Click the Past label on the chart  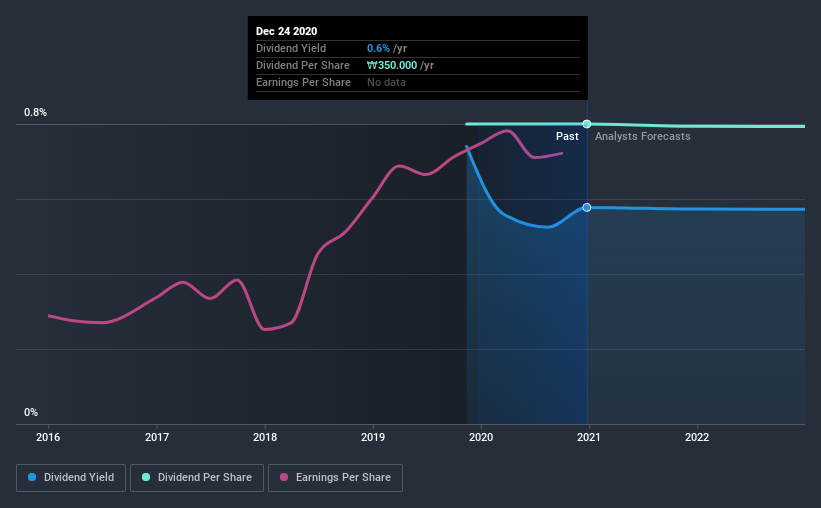click(x=567, y=136)
